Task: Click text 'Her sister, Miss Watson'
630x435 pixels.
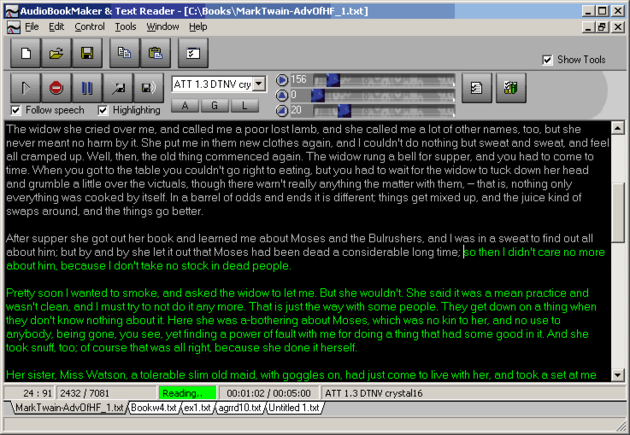Action: tap(66, 375)
